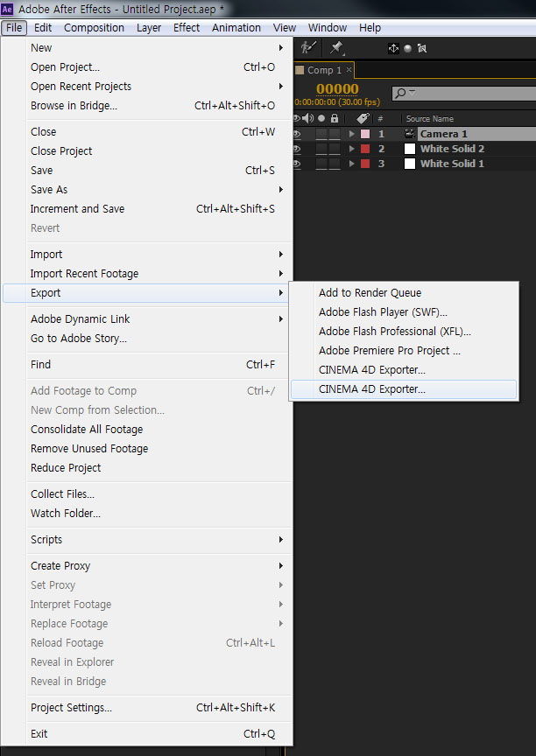
Task: Expand Camera 1 layer properties triangle
Action: [x=352, y=134]
